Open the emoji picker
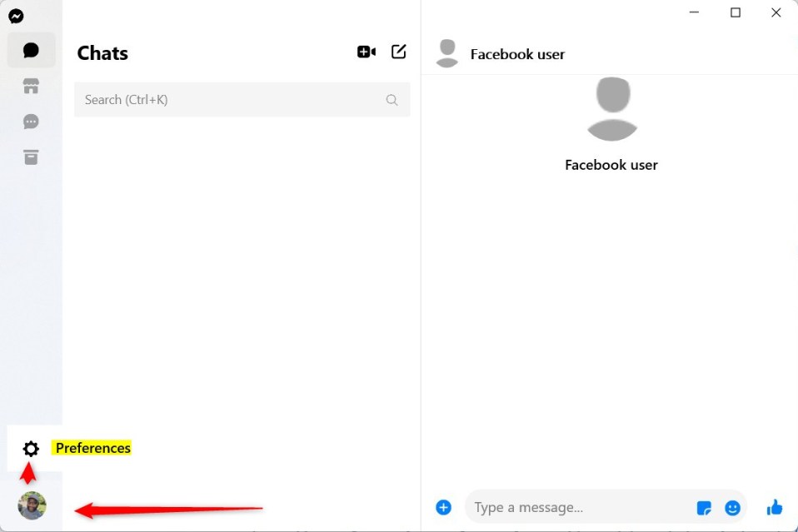This screenshot has height=532, width=798. tap(732, 507)
